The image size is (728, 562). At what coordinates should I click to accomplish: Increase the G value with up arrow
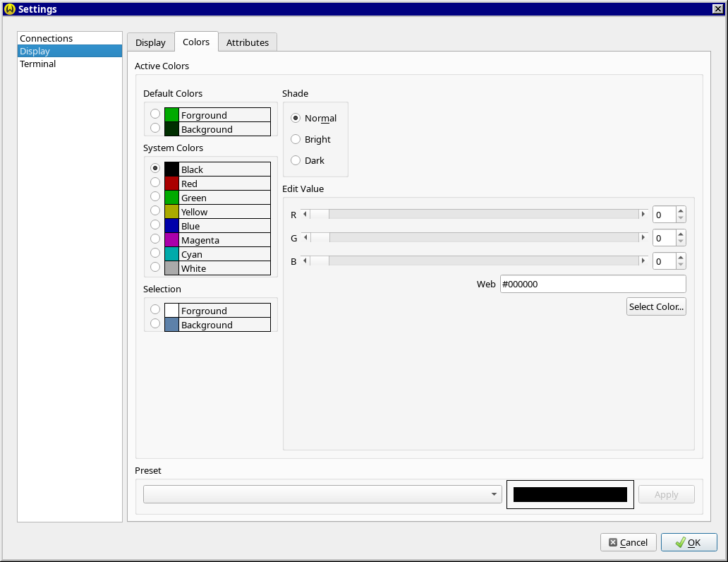(680, 234)
